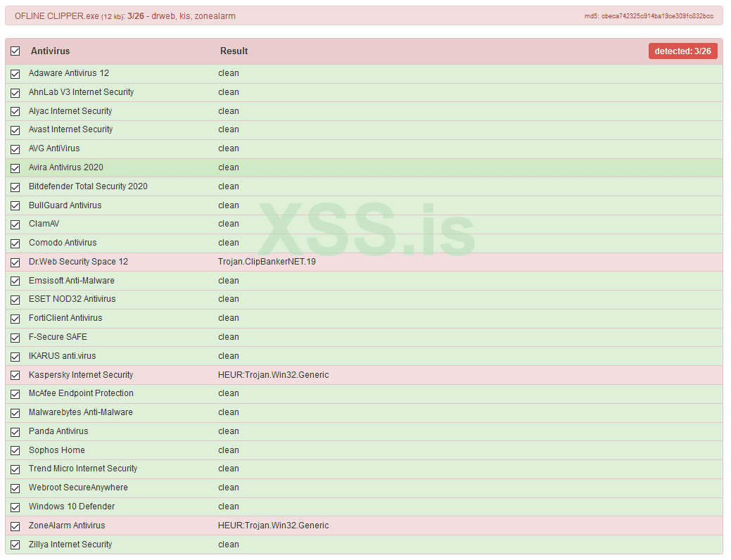Click the Sophos Home row label
The width and height of the screenshot is (731, 560).
(x=56, y=450)
